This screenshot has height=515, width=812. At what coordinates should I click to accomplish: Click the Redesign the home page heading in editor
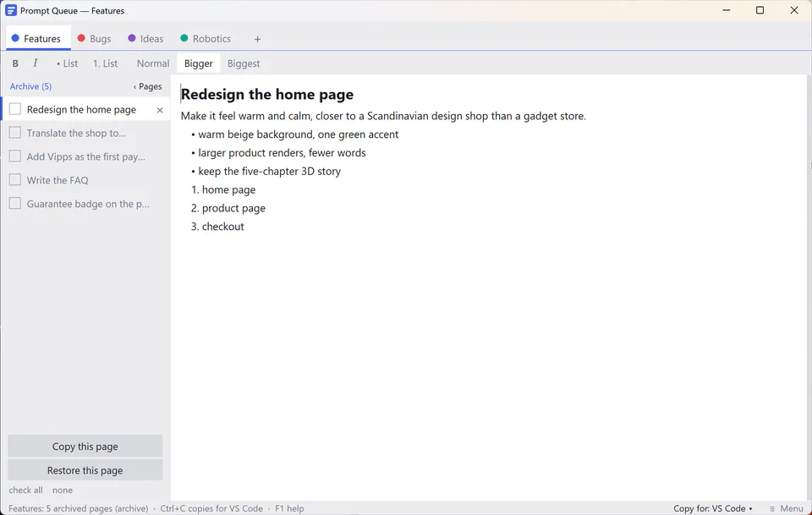267,94
